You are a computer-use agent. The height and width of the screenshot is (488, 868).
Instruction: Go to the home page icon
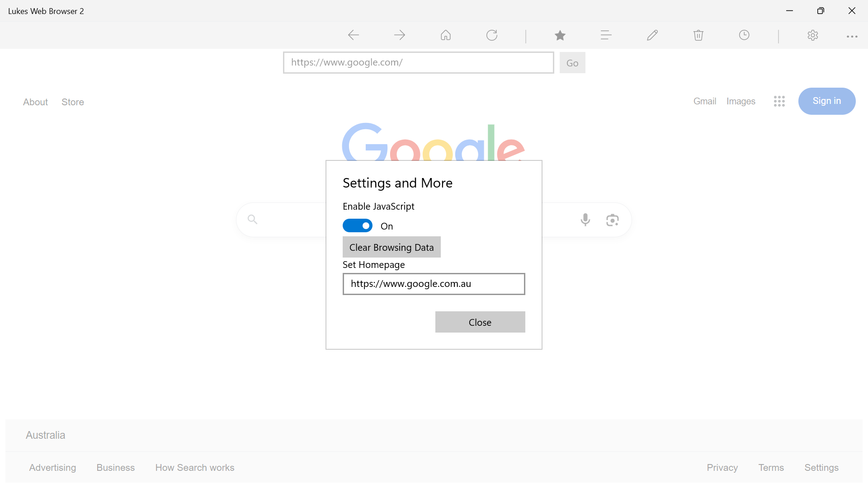click(446, 35)
